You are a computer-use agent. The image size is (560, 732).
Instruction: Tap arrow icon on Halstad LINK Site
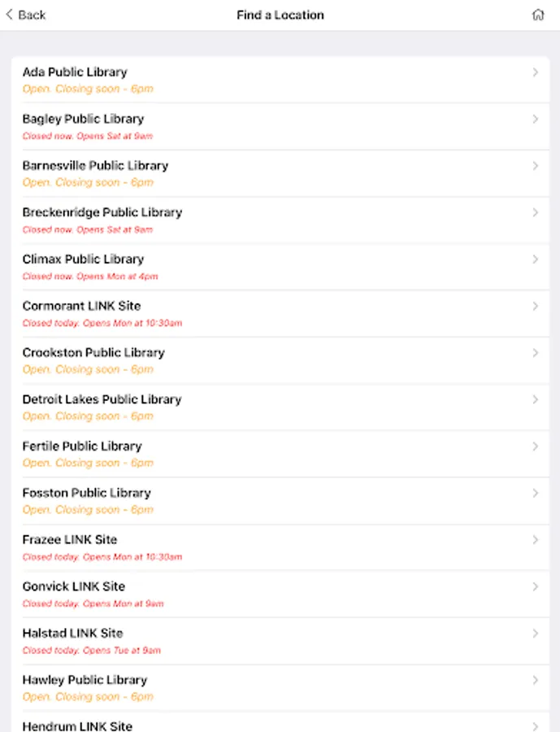[535, 634]
